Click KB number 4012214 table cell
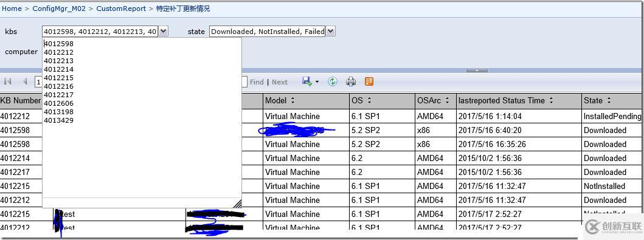The height and width of the screenshot is (240, 644). click(21, 158)
